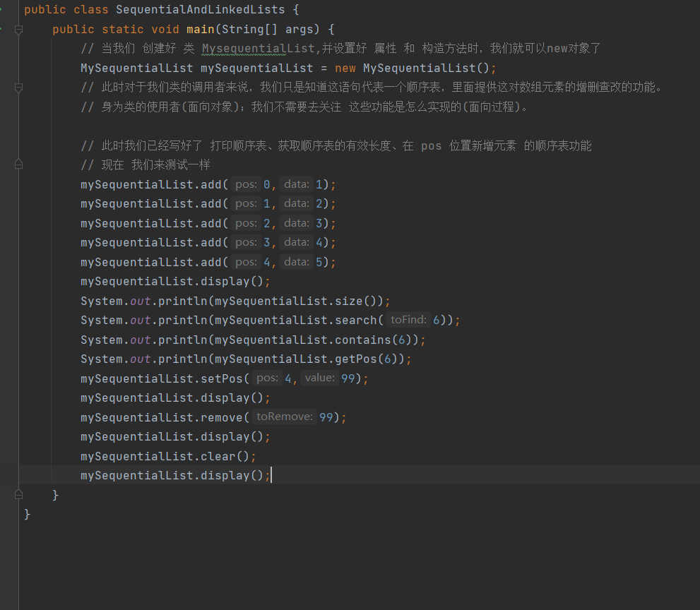Select the MySequentialList type name in the declaration

point(136,68)
